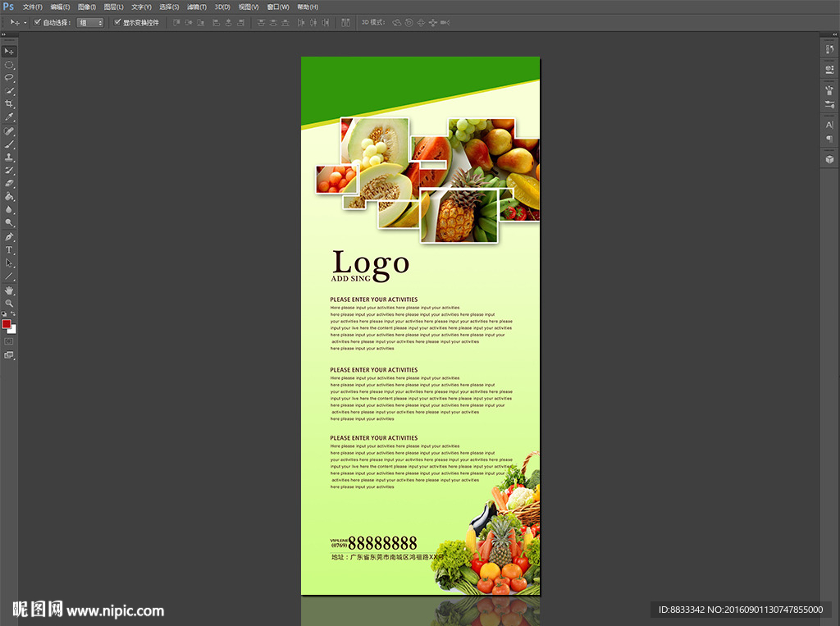Select the Clone Stamp tool
The height and width of the screenshot is (626, 840).
tap(9, 157)
